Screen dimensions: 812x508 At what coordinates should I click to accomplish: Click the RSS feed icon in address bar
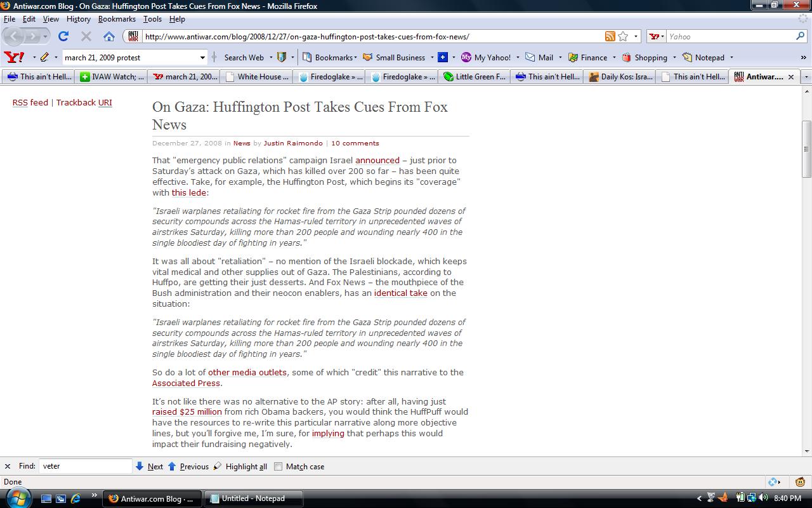pos(610,36)
